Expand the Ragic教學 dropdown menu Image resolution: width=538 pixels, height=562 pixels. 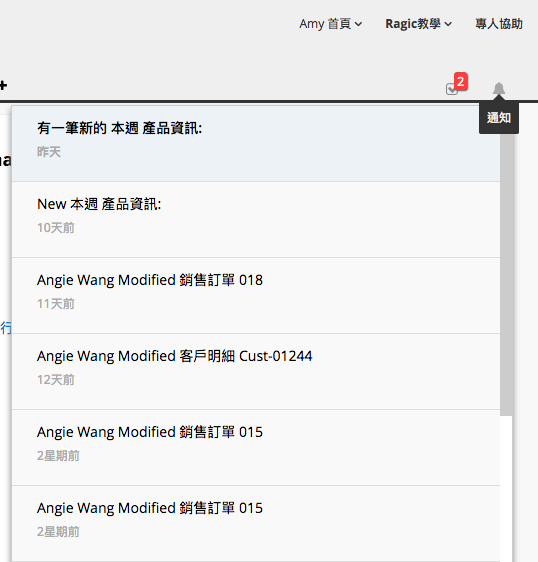tap(418, 24)
